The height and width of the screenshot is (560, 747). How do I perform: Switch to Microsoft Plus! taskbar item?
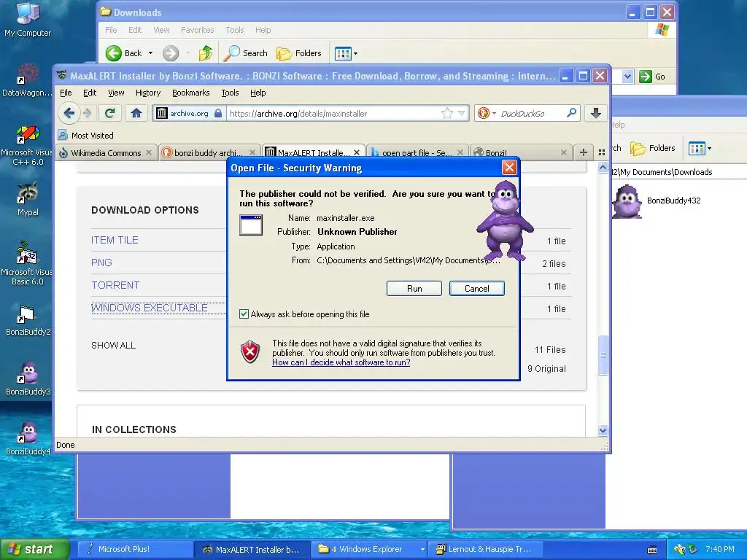click(x=136, y=549)
